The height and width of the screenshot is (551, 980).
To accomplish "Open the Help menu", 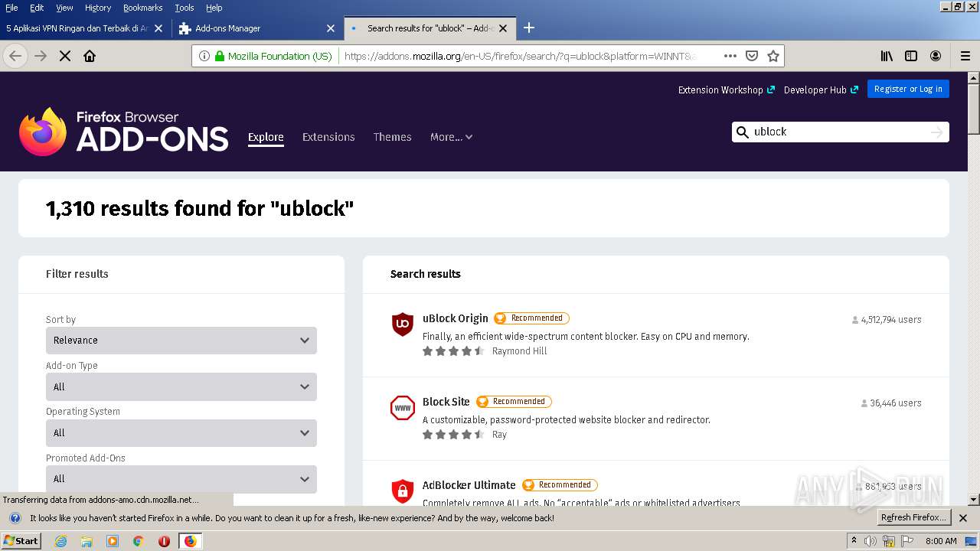I will [214, 8].
